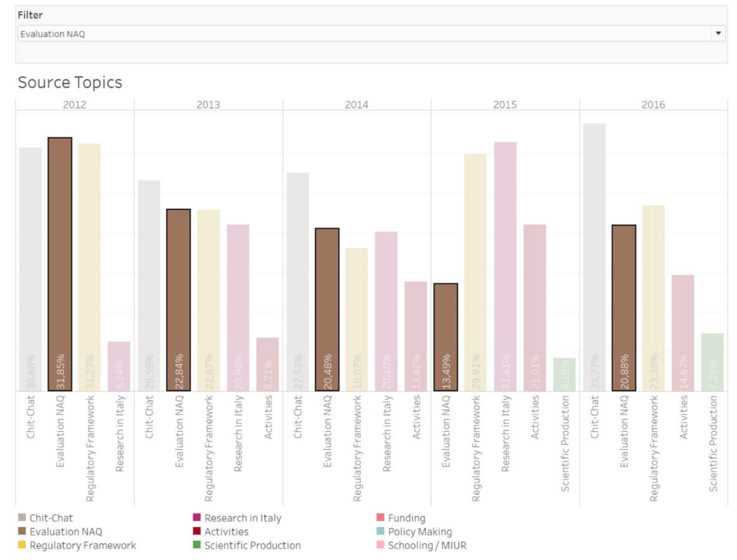Click the Chit-Chat legend color swatch
The image size is (737, 560).
[22, 517]
